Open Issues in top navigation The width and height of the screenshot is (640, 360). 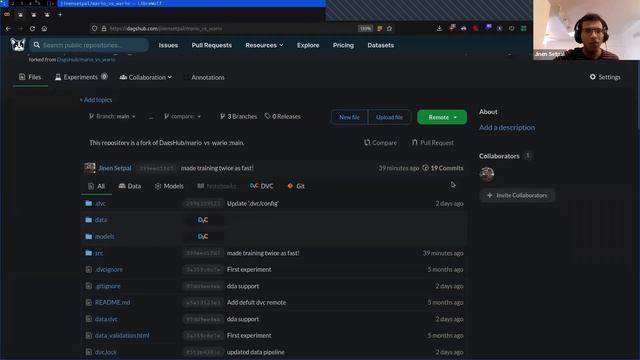(168, 45)
